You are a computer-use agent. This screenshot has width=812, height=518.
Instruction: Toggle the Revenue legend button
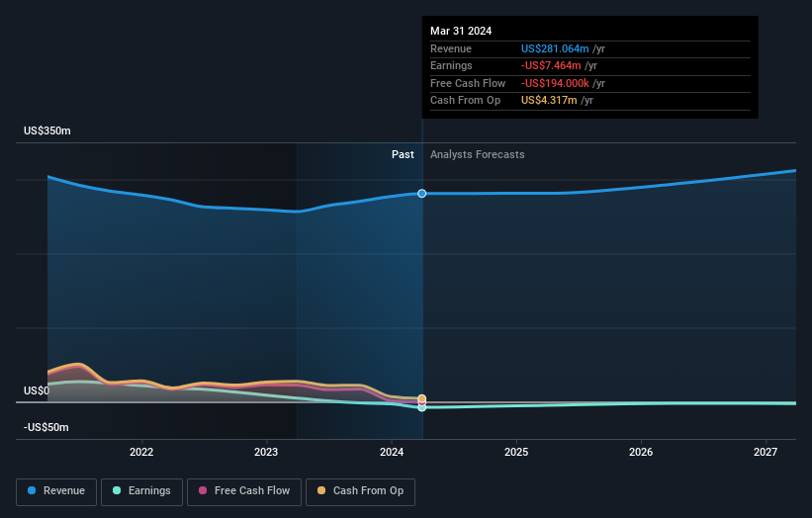[56, 491]
